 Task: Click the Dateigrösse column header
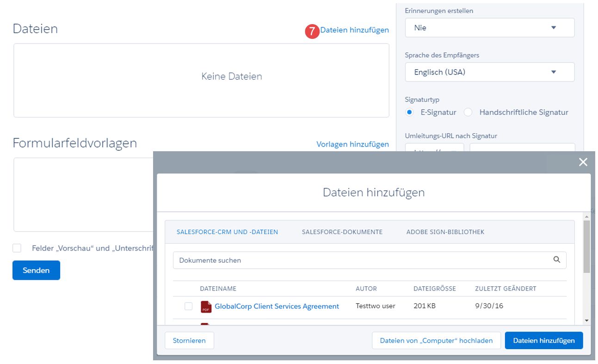435,289
